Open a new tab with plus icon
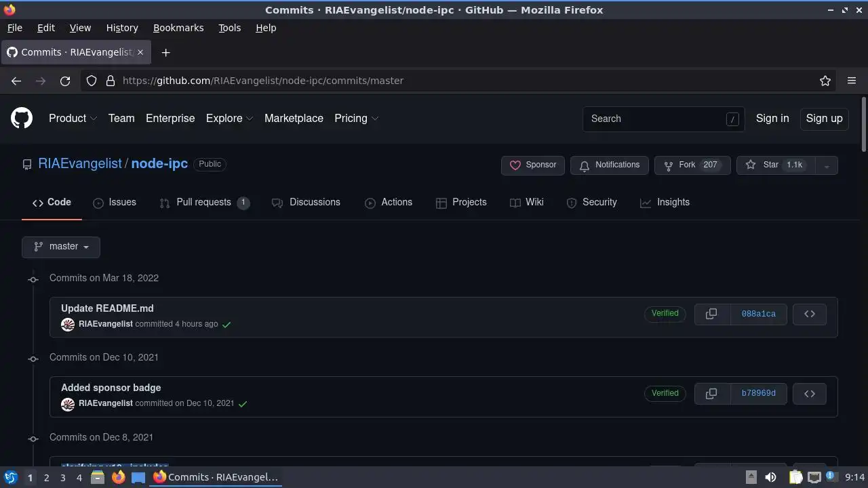 165,52
